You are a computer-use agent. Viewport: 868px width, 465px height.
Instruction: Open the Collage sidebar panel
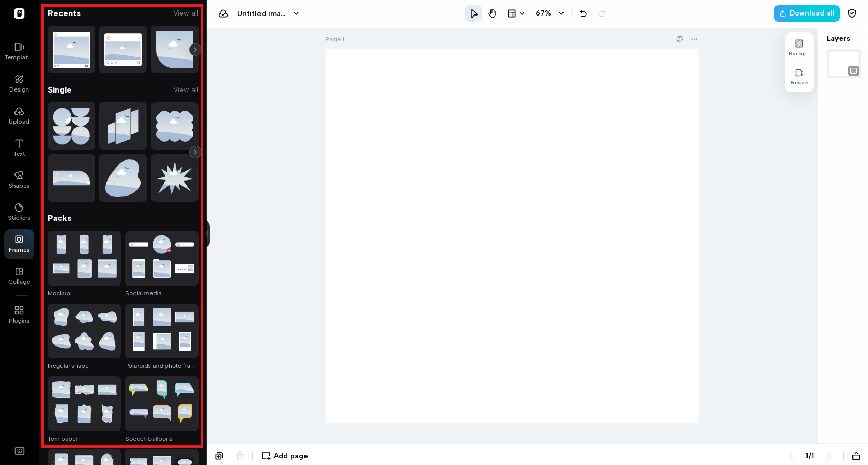click(x=19, y=276)
